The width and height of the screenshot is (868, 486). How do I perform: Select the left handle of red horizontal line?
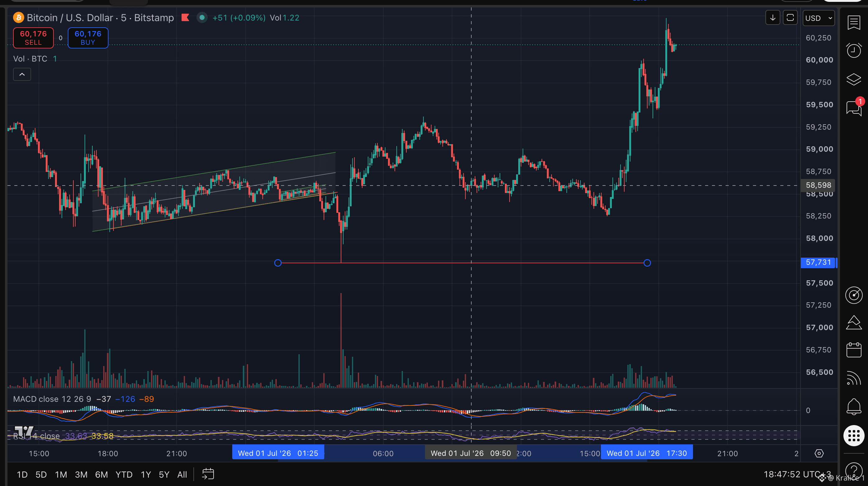[278, 263]
